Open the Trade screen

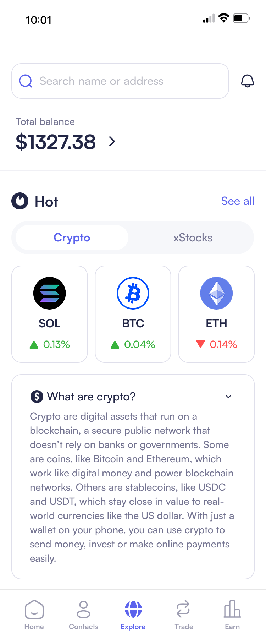coord(183,615)
